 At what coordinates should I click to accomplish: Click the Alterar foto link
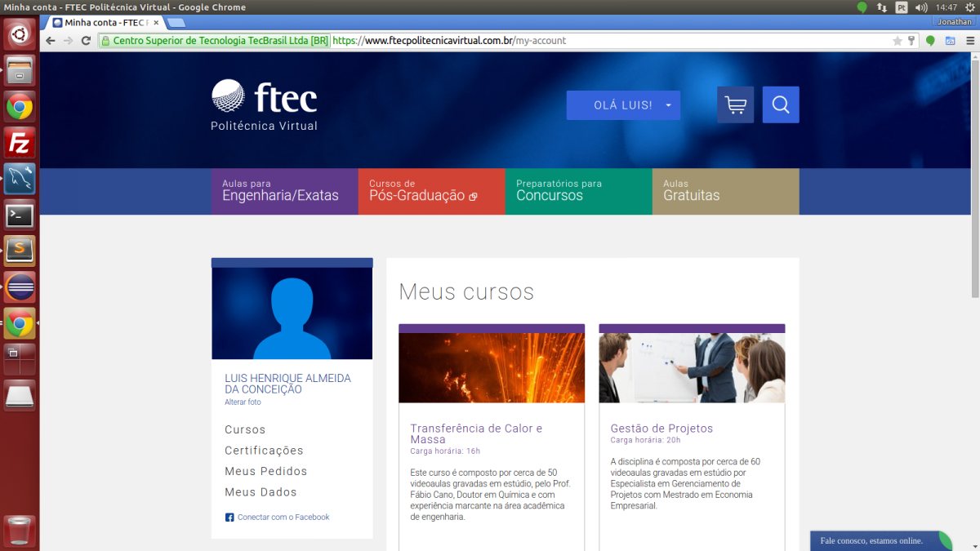pos(243,402)
